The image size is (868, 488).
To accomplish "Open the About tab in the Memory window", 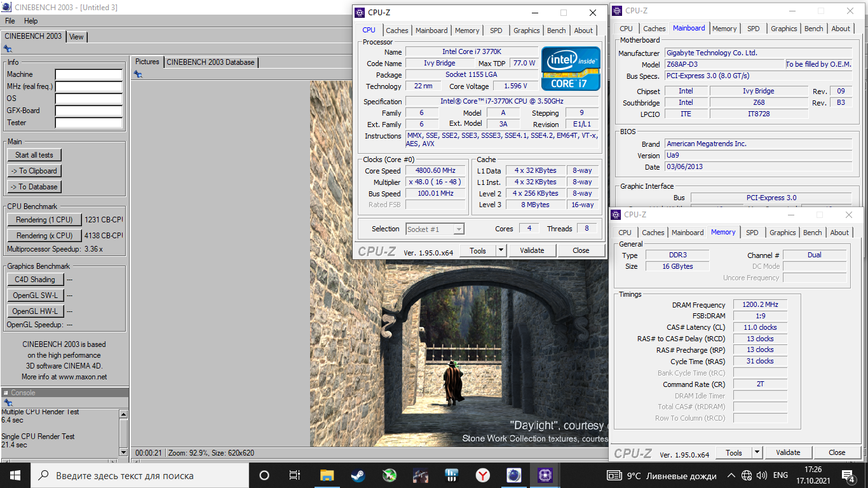I will (x=839, y=233).
